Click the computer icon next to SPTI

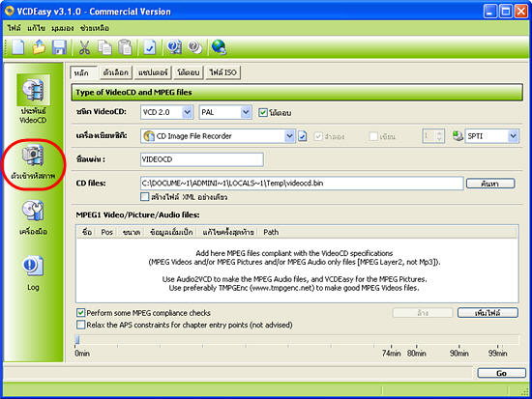pyautogui.click(x=458, y=136)
